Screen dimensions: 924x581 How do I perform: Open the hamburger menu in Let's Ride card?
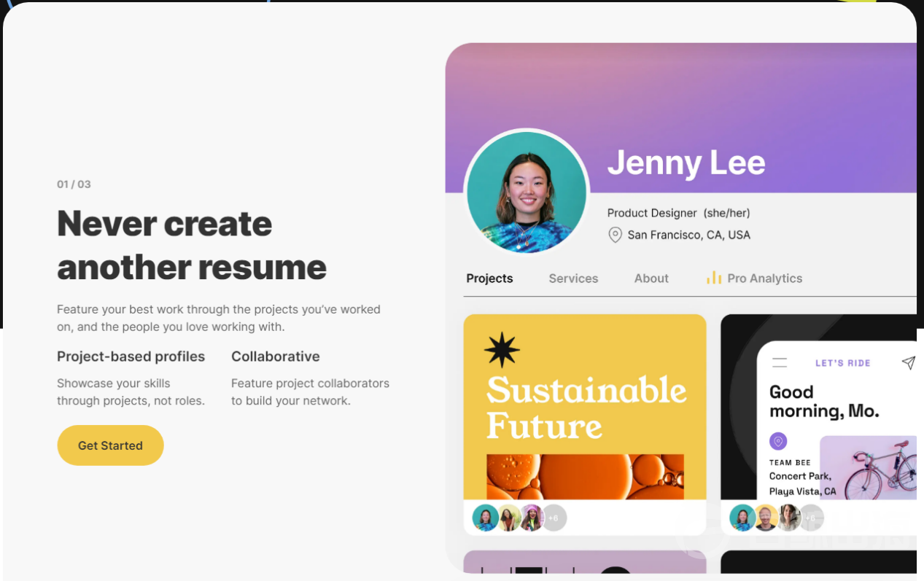click(x=780, y=362)
